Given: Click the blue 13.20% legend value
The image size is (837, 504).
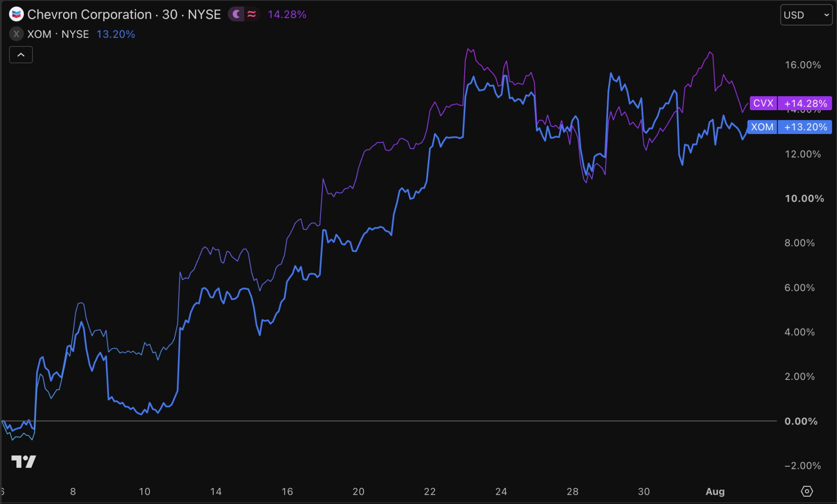Looking at the screenshot, I should [x=116, y=34].
